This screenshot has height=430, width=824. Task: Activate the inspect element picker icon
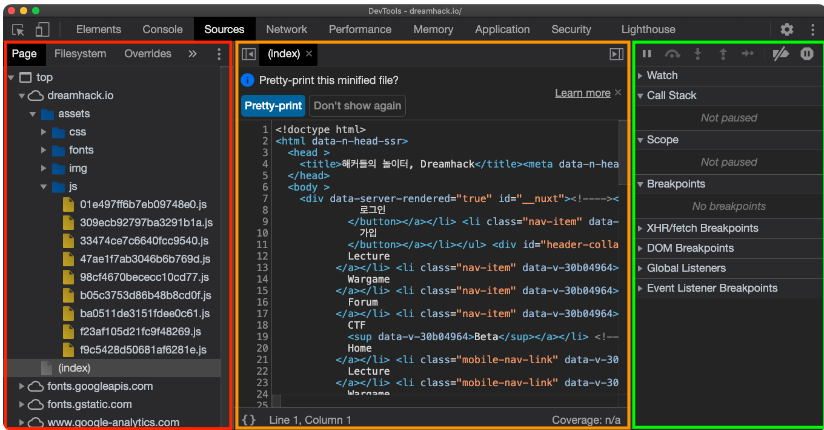(18, 29)
